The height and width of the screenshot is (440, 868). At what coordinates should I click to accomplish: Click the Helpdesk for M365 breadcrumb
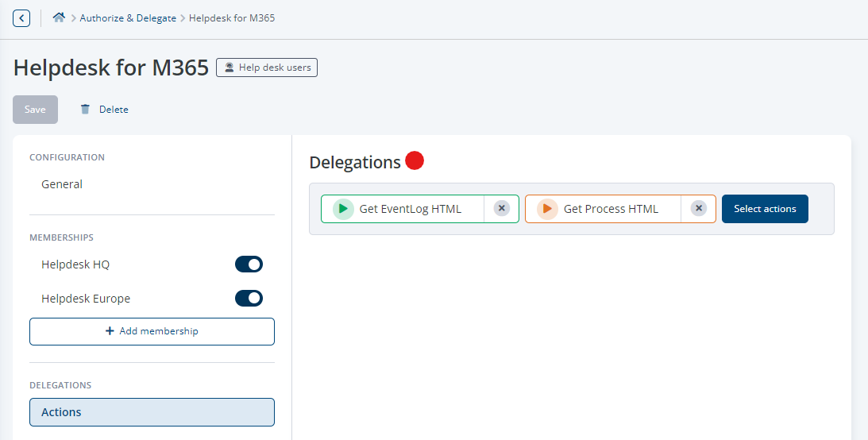pyautogui.click(x=232, y=18)
